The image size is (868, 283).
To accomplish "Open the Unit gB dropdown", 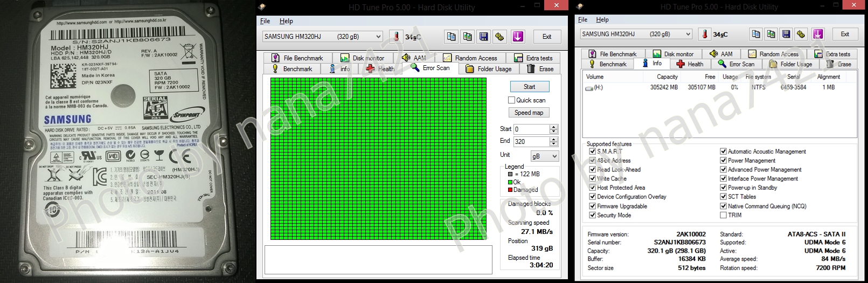I will tap(545, 156).
